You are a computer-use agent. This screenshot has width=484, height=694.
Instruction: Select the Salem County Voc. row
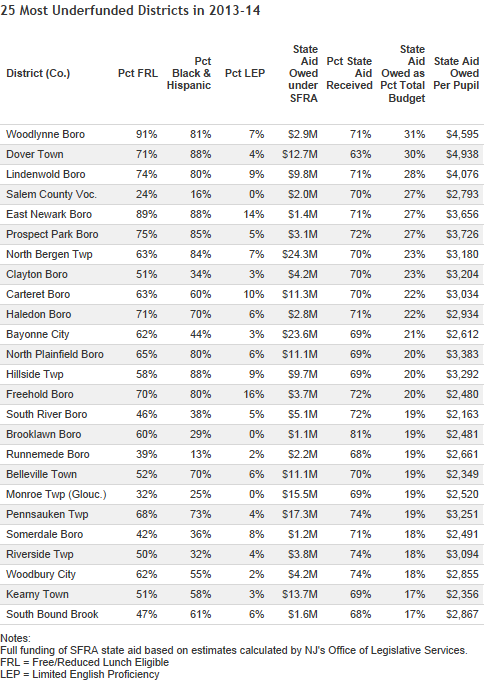coord(242,194)
